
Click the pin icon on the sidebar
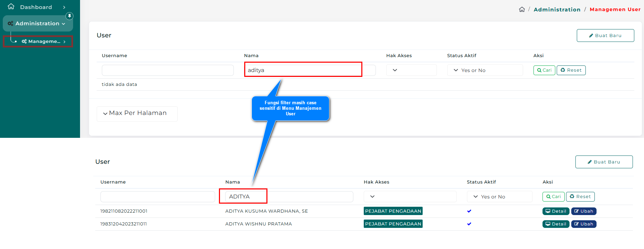[70, 16]
